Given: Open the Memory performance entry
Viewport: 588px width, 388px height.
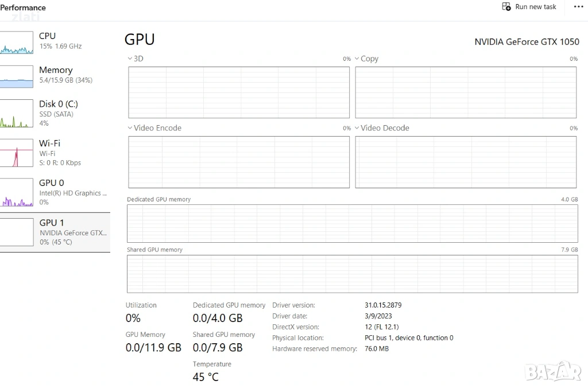Looking at the screenshot, I should click(56, 70).
